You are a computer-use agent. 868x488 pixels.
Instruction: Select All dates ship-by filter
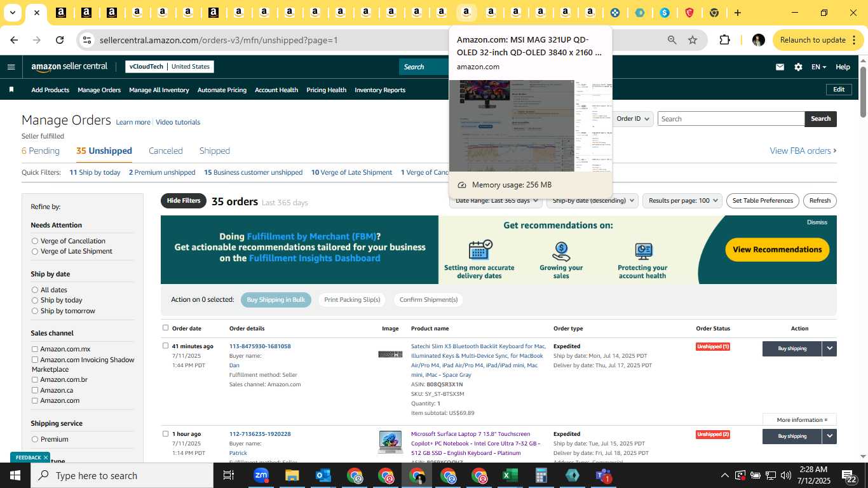pos(35,290)
